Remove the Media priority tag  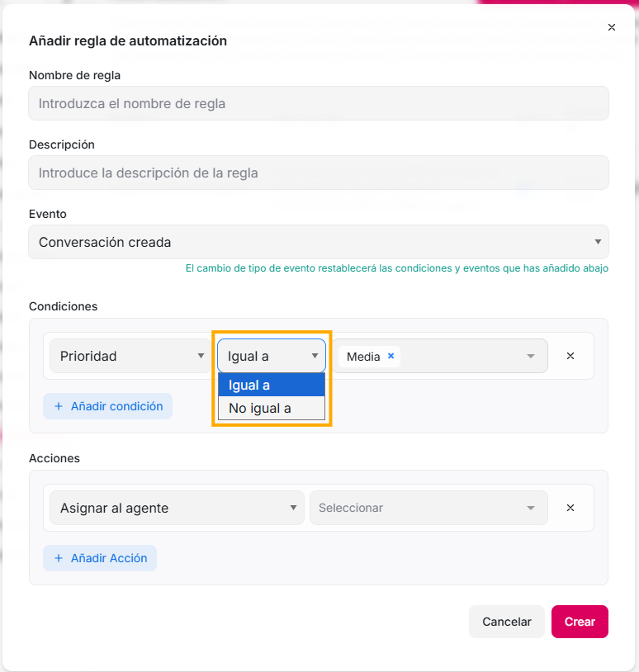pyautogui.click(x=391, y=356)
